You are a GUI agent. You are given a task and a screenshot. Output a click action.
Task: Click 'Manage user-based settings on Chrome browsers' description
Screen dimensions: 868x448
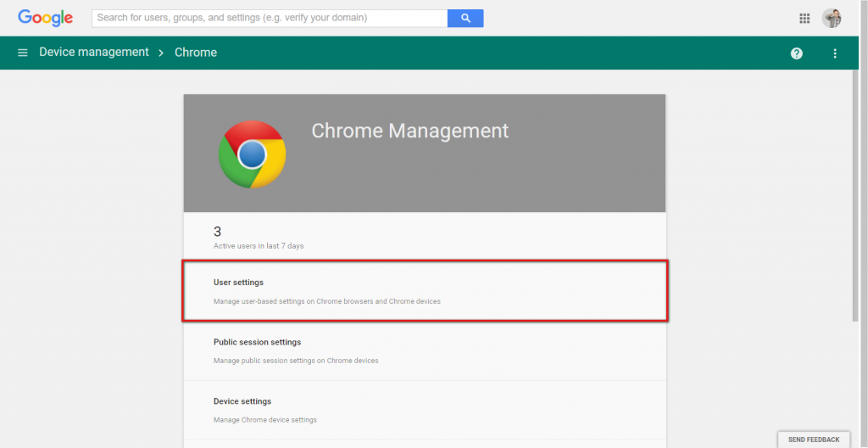327,301
